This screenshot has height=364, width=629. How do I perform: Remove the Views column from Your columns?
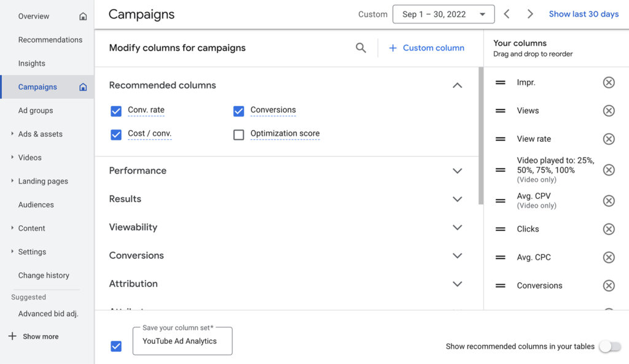pos(609,110)
